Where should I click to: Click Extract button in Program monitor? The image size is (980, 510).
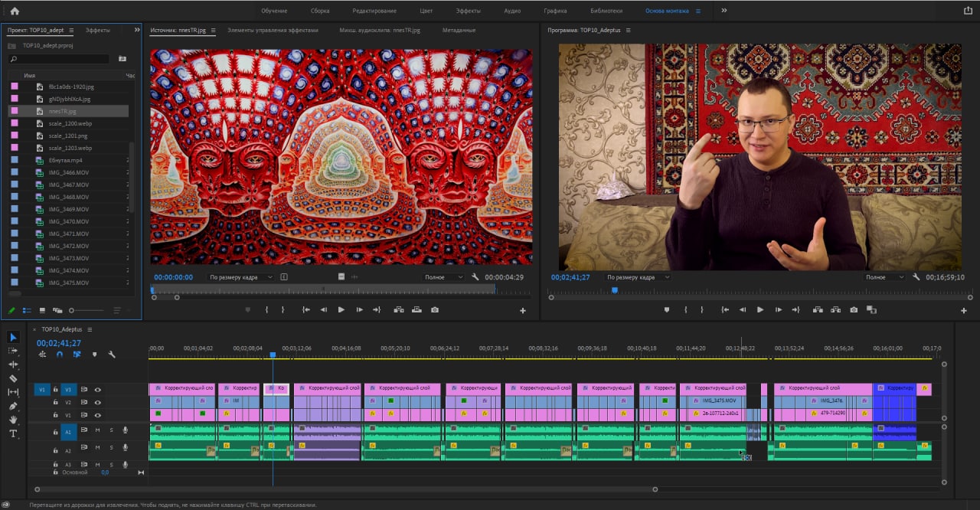(835, 310)
